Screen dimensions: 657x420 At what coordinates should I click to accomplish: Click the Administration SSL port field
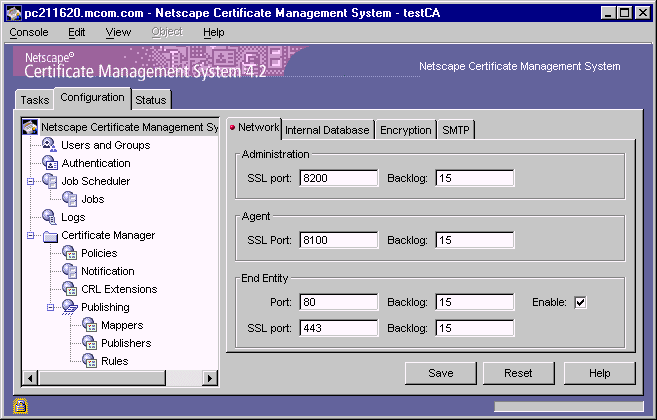pos(339,178)
